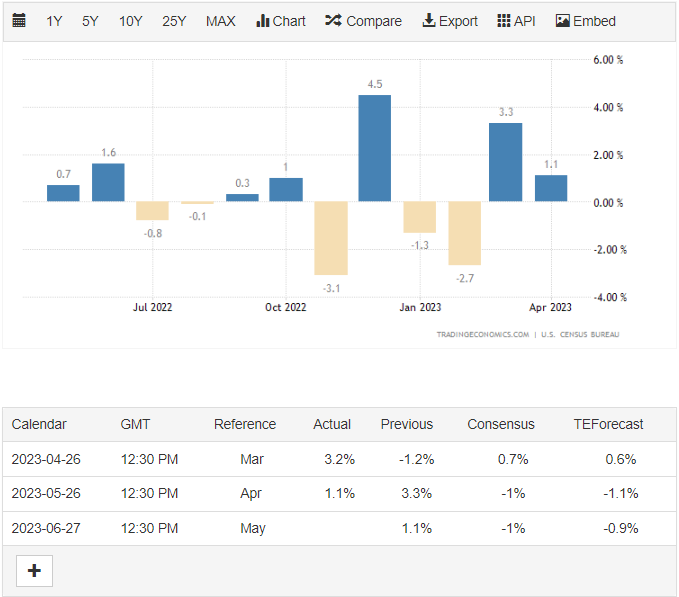Click the plus button below the table
Viewport: 679px width, 597px height.
35,570
